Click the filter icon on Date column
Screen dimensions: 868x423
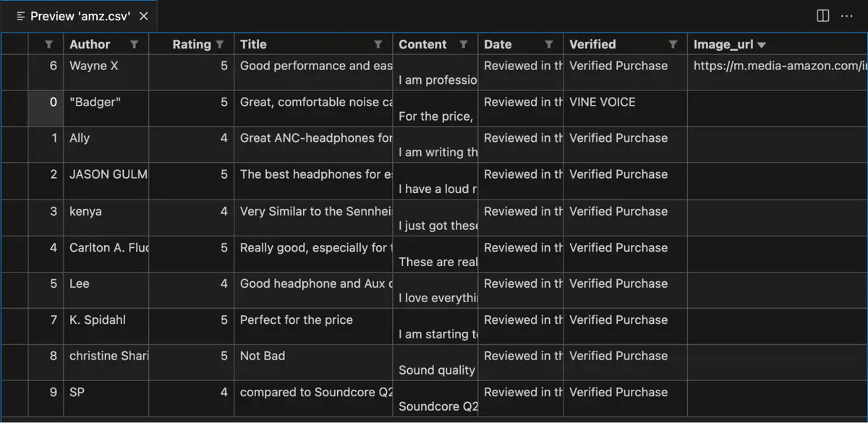(x=549, y=45)
